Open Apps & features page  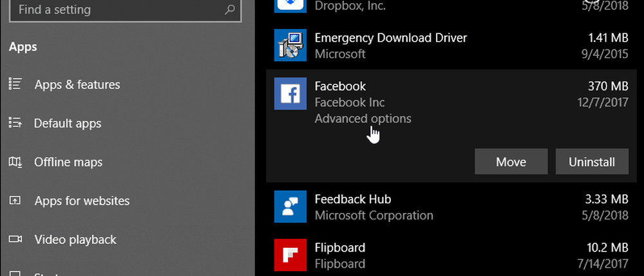(x=77, y=84)
